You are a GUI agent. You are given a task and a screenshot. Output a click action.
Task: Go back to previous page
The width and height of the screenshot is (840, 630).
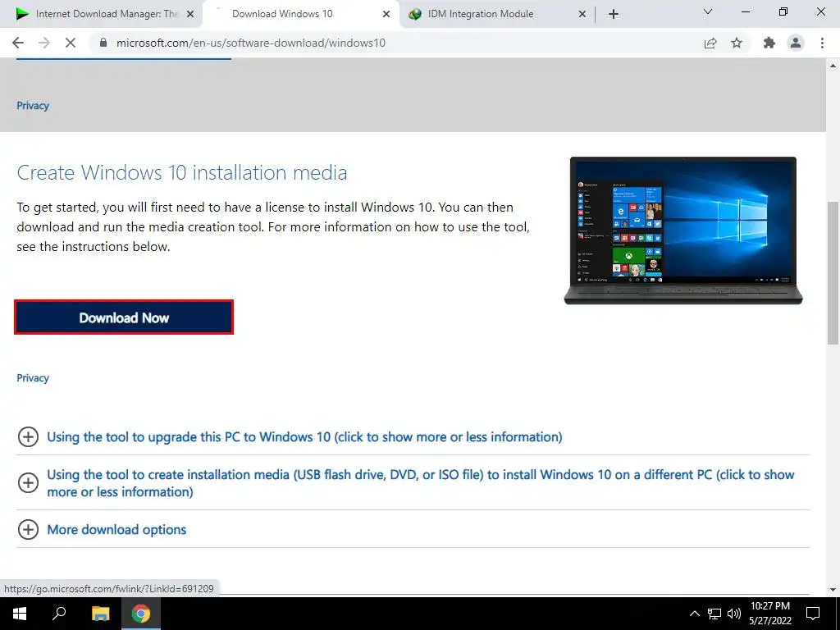18,43
